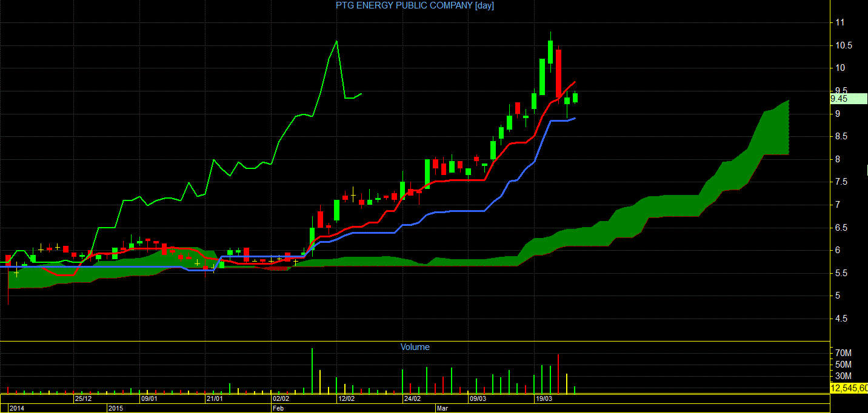Click the right end of the blue baseline

click(574, 118)
